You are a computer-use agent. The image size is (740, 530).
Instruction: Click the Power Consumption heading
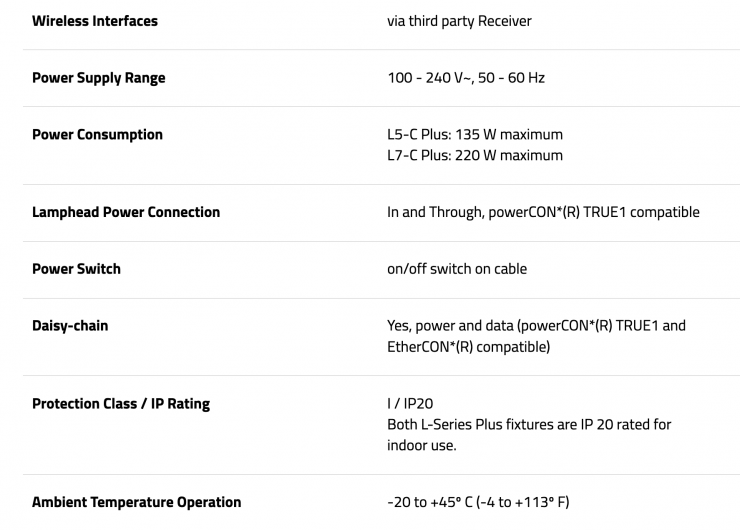(97, 135)
